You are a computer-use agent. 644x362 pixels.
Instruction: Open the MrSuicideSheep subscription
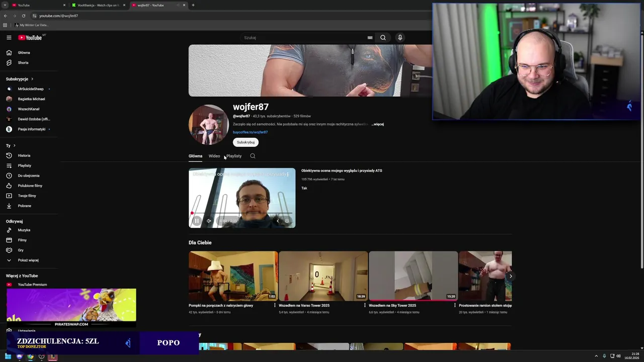pyautogui.click(x=30, y=89)
